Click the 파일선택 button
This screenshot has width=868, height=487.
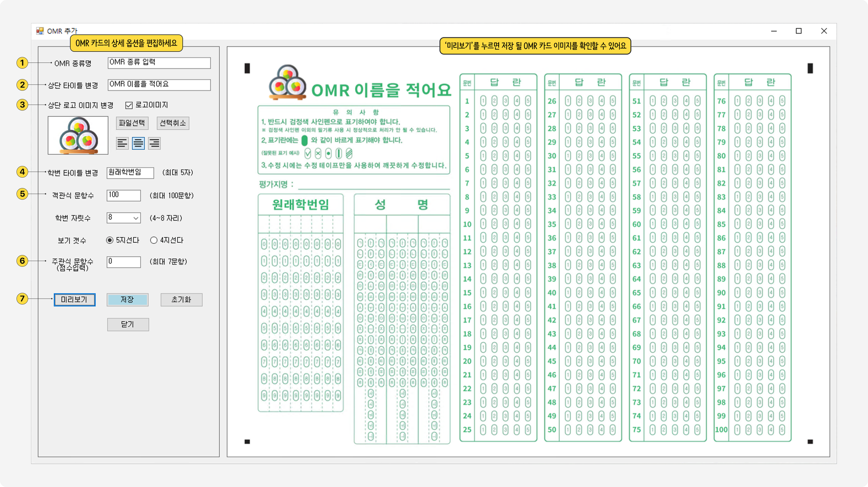(132, 123)
